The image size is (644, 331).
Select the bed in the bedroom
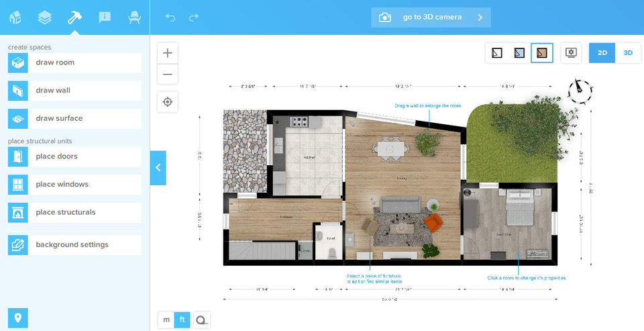pyautogui.click(x=520, y=207)
